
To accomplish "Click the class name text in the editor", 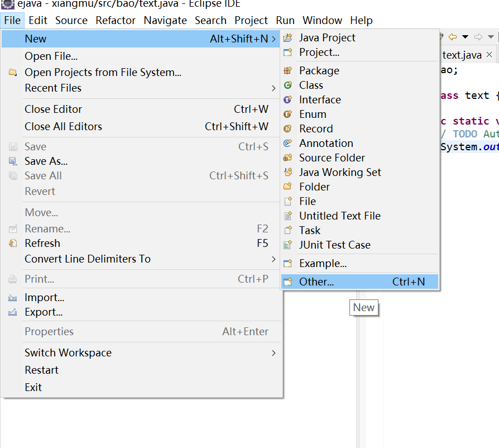I will tap(477, 95).
